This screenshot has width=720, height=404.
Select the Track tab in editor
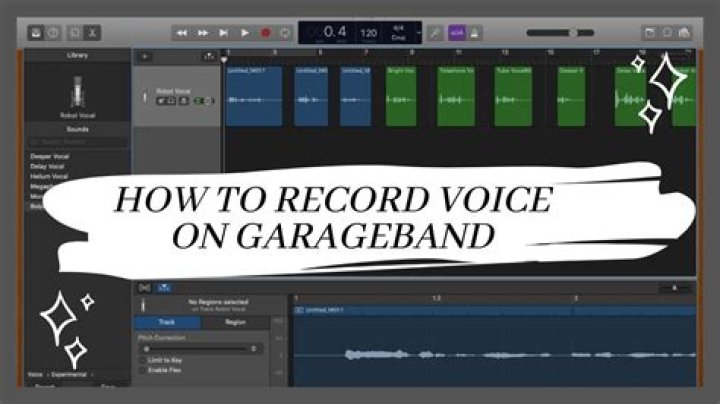point(167,323)
